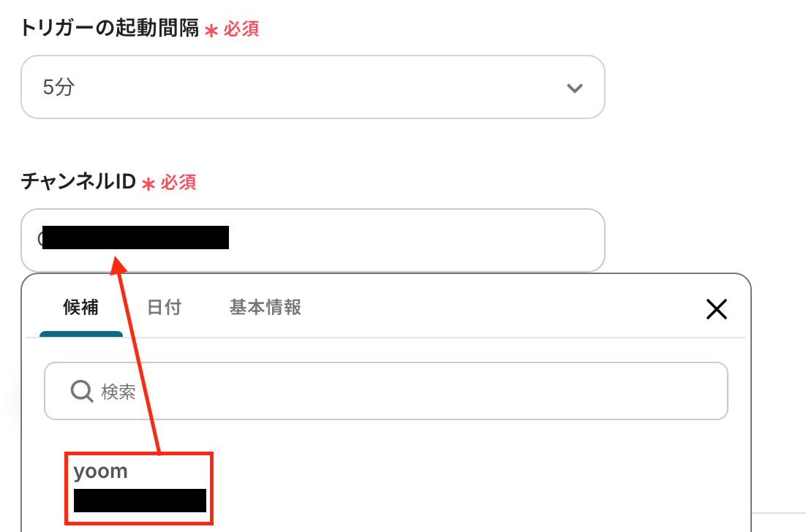Select the 候補 tab
This screenshot has width=806, height=532.
click(x=80, y=307)
